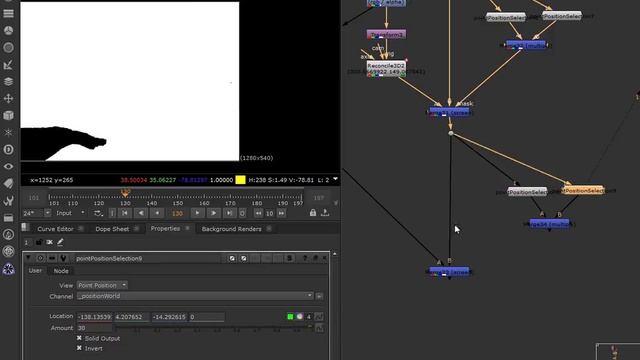Viewport: 640px width, 360px height.
Task: Go to first frame button
Action: point(125,213)
